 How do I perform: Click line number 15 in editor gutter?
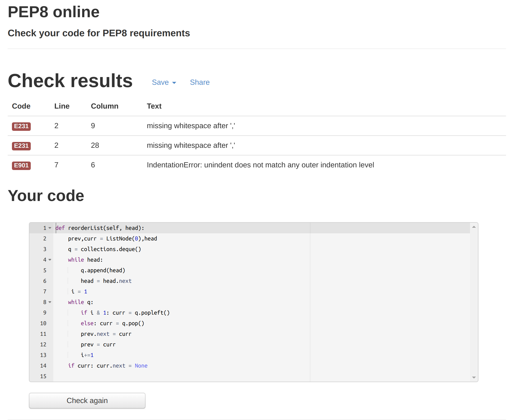[x=43, y=376]
